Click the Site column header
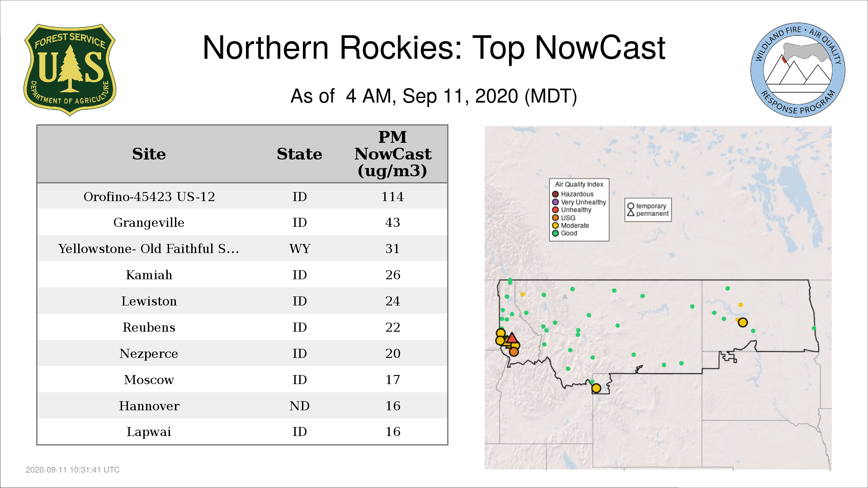The height and width of the screenshot is (488, 868). point(149,154)
